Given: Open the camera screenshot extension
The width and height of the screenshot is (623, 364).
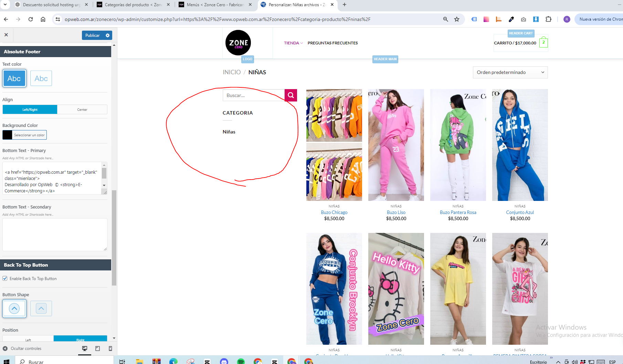Looking at the screenshot, I should point(524,19).
